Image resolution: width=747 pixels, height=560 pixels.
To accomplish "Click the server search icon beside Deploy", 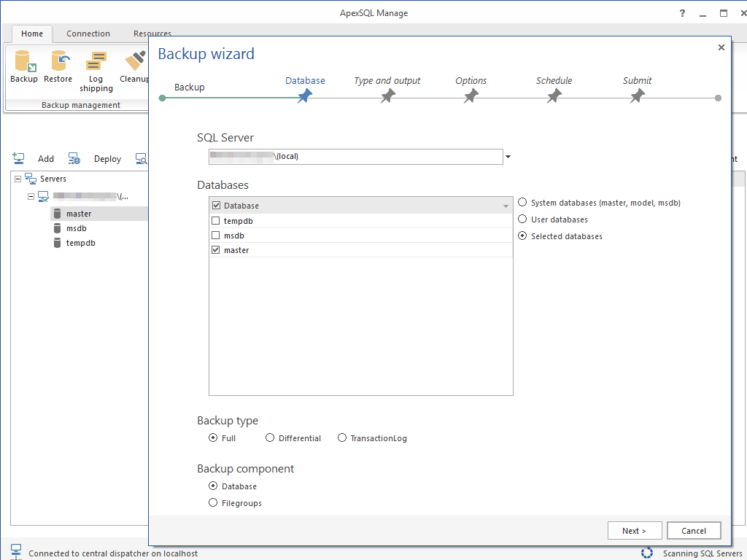I will click(x=141, y=158).
